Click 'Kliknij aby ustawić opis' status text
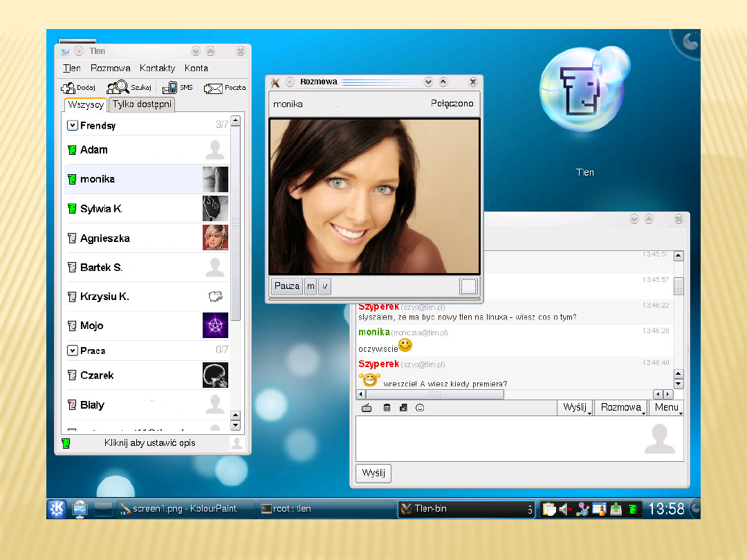 [149, 443]
